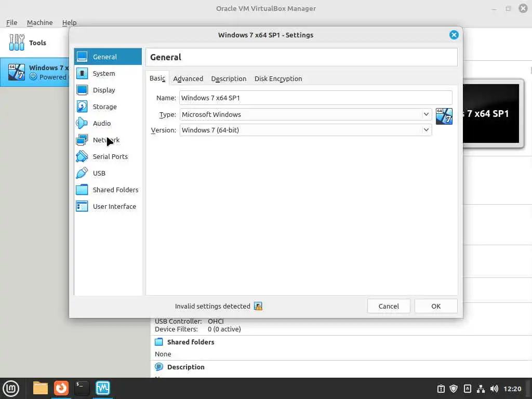532x399 pixels.
Task: Open Shared Folders via folder icon
Action: (82, 190)
